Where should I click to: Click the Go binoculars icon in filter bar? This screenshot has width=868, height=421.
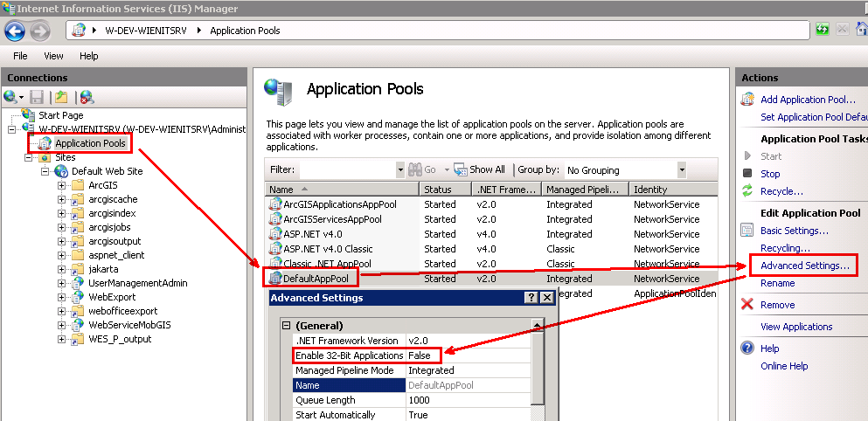click(415, 169)
